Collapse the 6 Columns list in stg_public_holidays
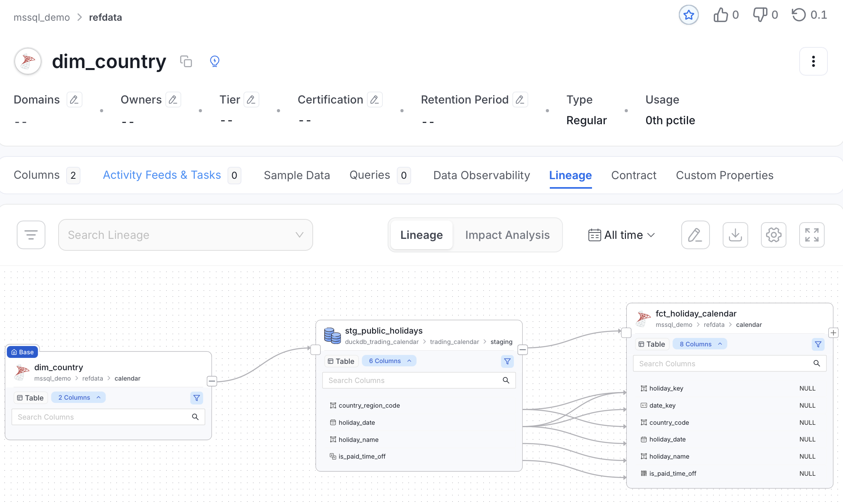Image resolution: width=843 pixels, height=504 pixels. (x=389, y=361)
